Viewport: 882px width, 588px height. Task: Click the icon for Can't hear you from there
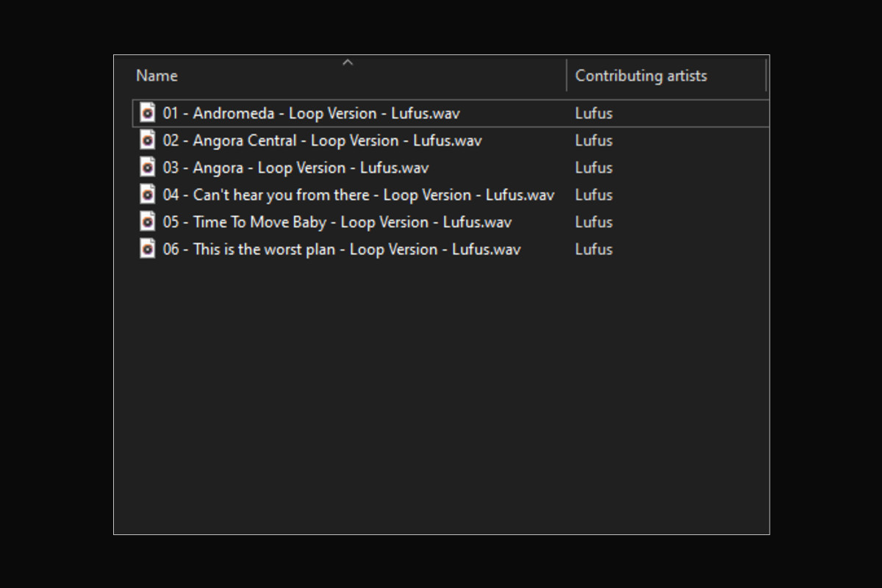pyautogui.click(x=148, y=195)
